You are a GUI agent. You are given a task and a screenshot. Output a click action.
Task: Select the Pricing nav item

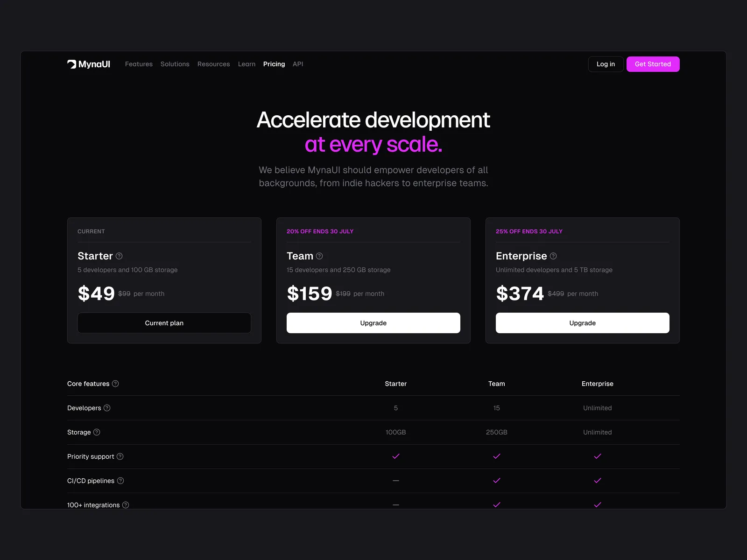tap(274, 64)
